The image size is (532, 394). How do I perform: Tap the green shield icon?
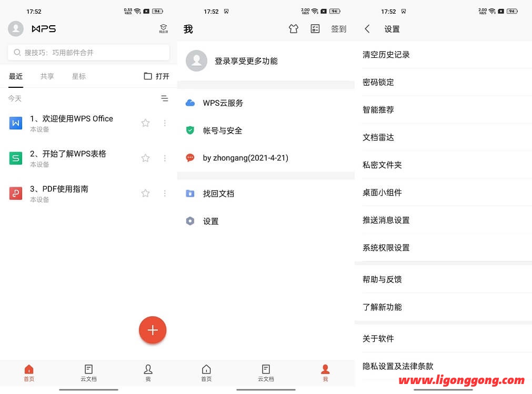(190, 130)
